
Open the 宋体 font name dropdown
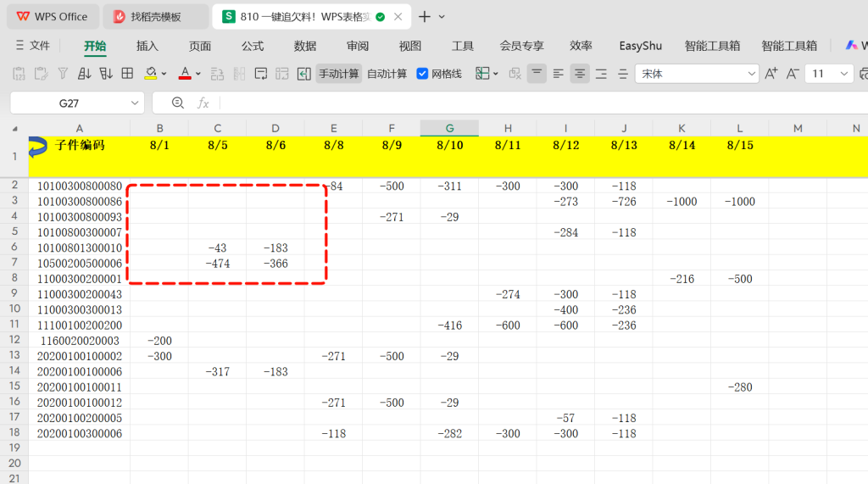(751, 74)
